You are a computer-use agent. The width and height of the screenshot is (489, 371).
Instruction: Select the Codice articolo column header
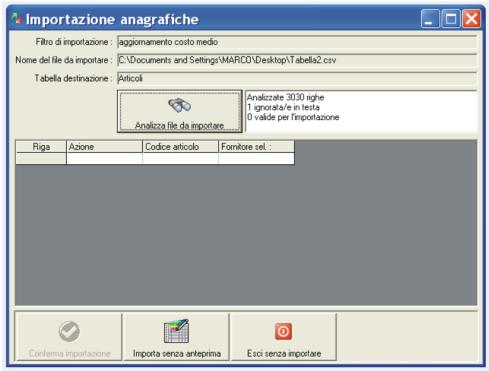180,147
